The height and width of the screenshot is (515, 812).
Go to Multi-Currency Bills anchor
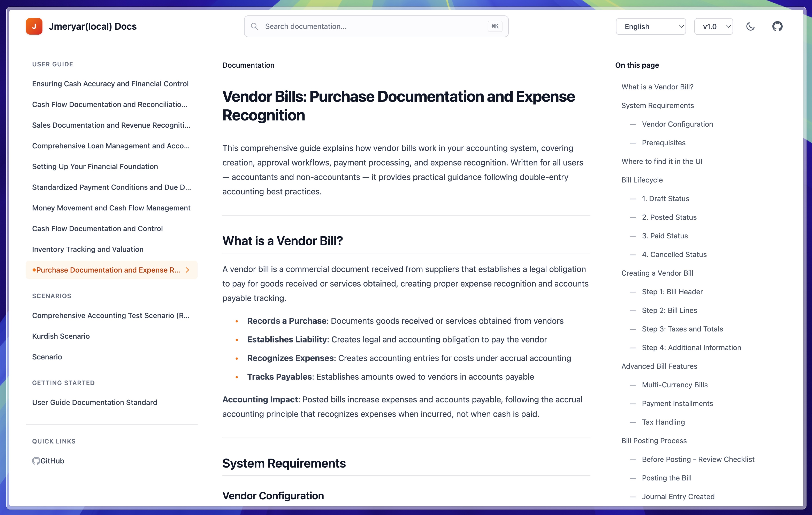[674, 385]
